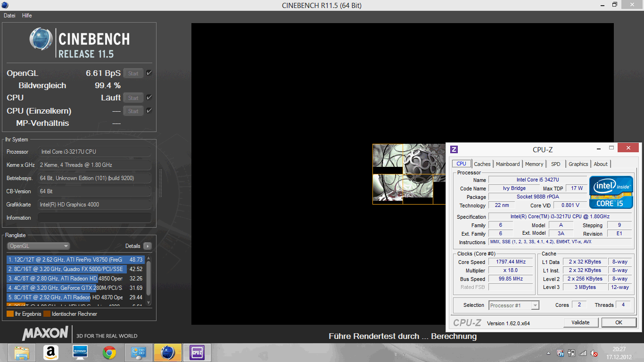Click the Information input field
This screenshot has height=362, width=644.
(94, 218)
